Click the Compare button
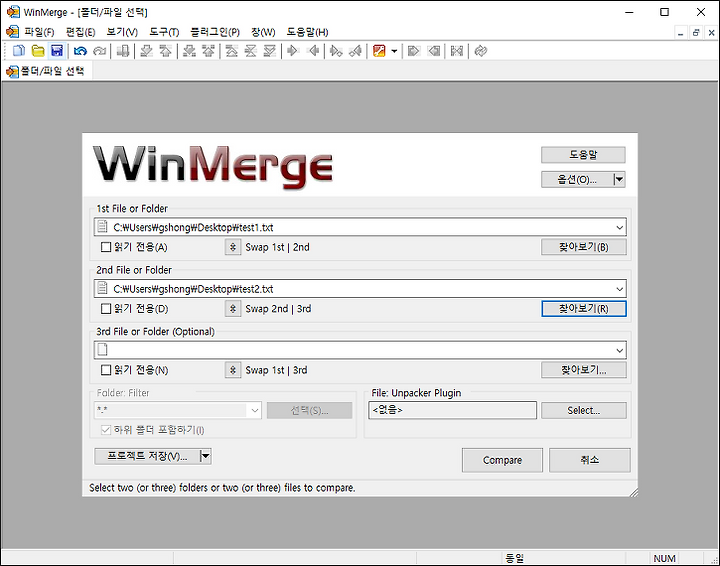The height and width of the screenshot is (566, 720). (502, 460)
